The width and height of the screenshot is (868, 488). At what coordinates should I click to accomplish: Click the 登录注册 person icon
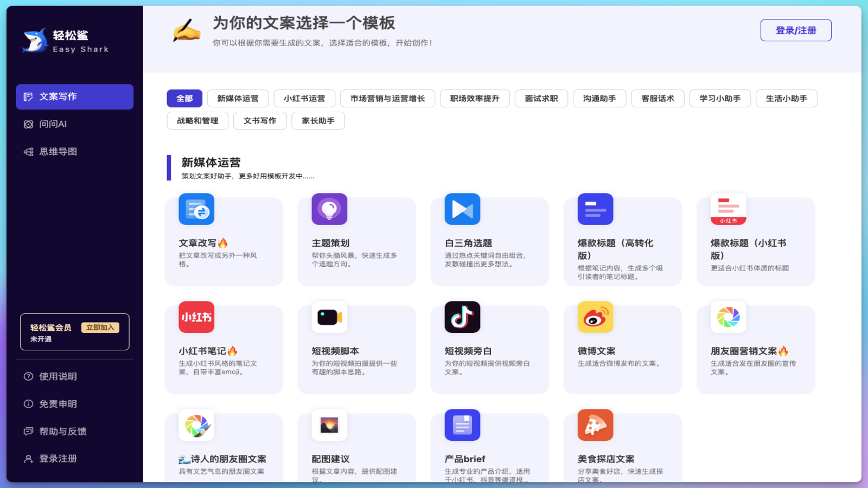pyautogui.click(x=28, y=459)
